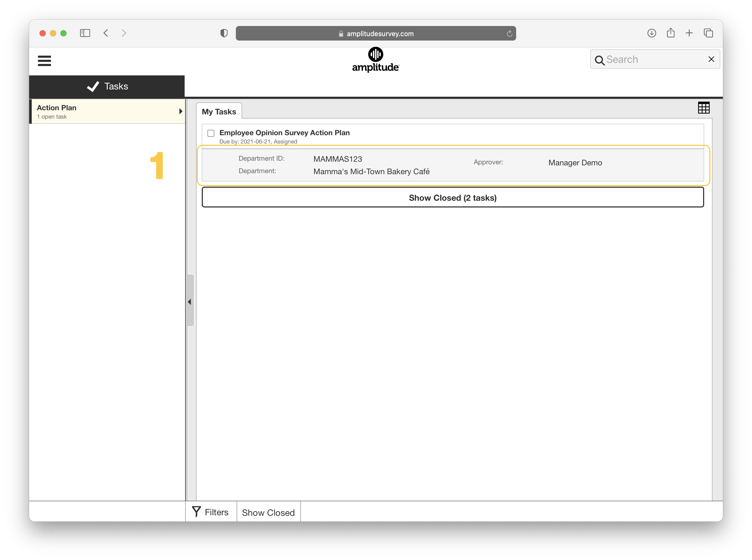
Task: Click Show Closed (2 tasks) button
Action: pos(453,198)
